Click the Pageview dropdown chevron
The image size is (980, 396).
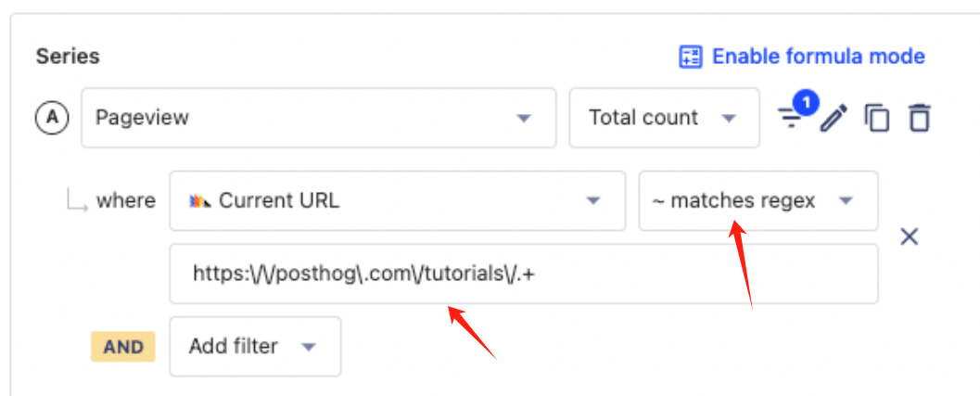pyautogui.click(x=524, y=118)
